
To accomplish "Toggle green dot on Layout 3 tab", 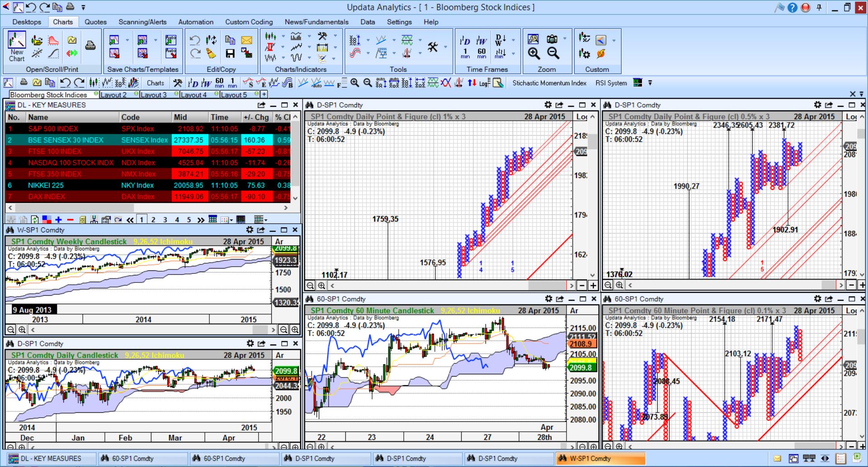I will [x=176, y=94].
